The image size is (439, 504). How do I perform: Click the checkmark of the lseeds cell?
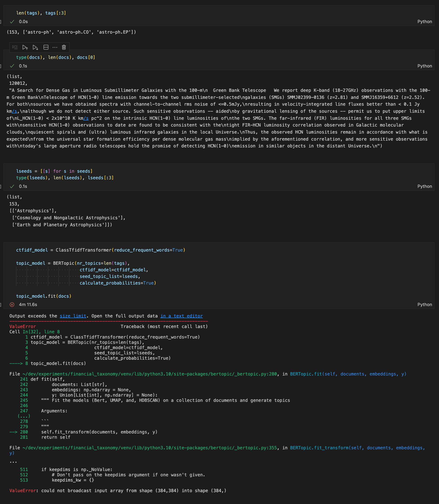point(12,186)
